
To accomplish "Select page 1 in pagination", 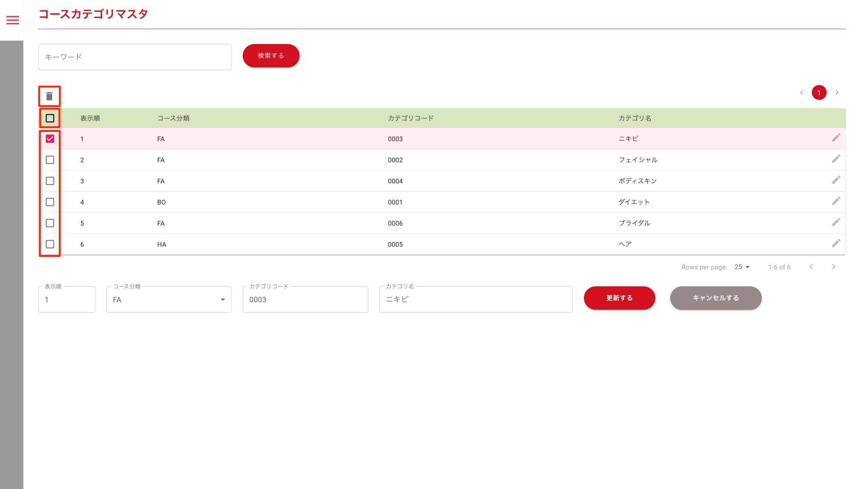I will 819,93.
